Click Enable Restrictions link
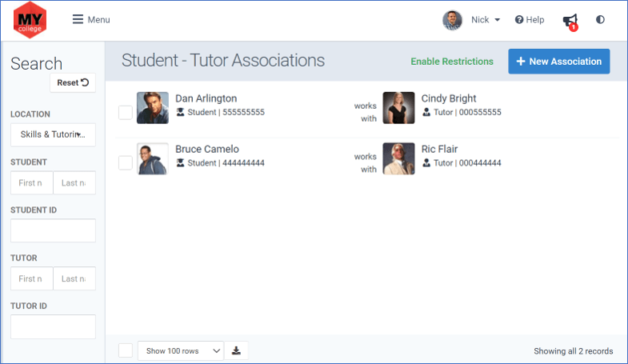628x364 pixels. tap(452, 62)
